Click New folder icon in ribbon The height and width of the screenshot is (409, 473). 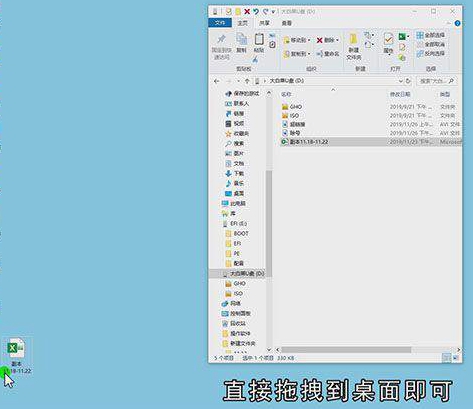tap(353, 39)
